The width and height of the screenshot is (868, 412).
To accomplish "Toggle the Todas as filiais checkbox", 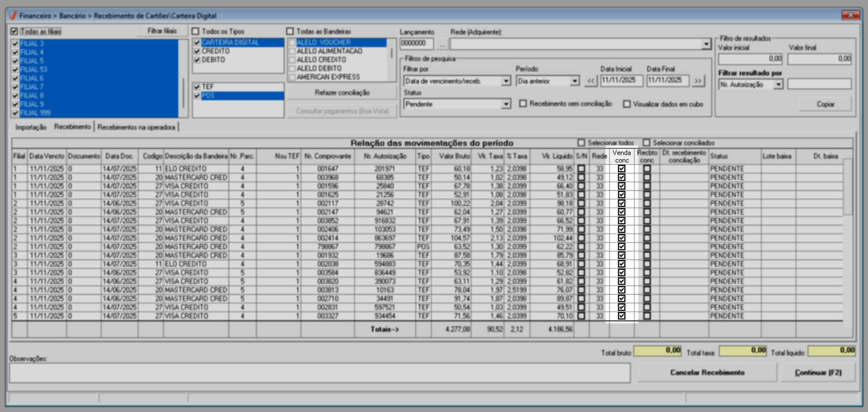I will [x=14, y=31].
